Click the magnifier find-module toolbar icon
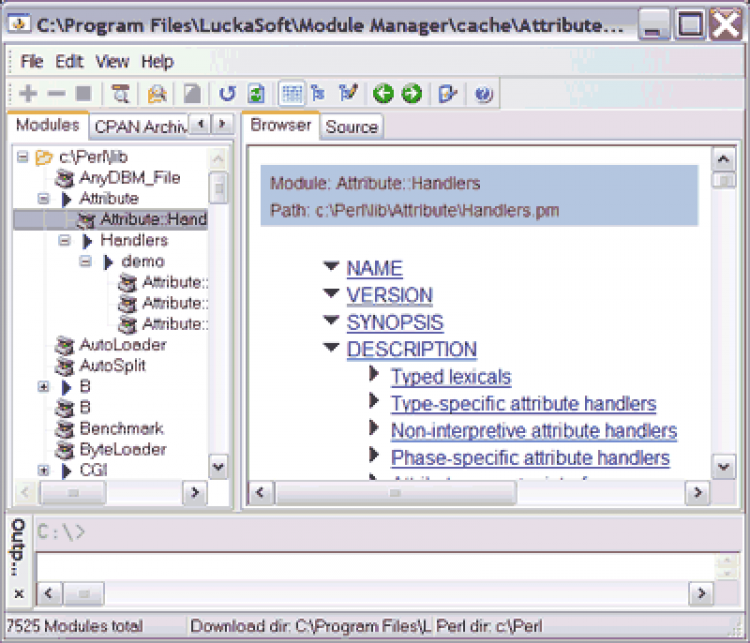The width and height of the screenshot is (750, 643). 121,93
